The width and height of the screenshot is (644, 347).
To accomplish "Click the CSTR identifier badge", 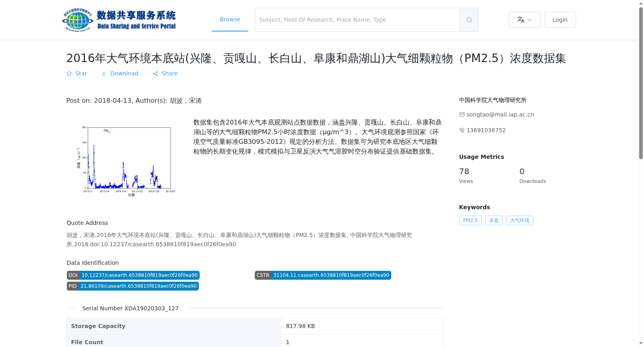I will 323,275.
